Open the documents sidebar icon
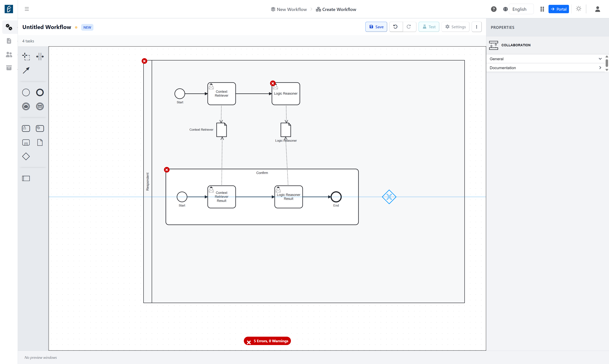The width and height of the screenshot is (609, 364). [x=9, y=41]
